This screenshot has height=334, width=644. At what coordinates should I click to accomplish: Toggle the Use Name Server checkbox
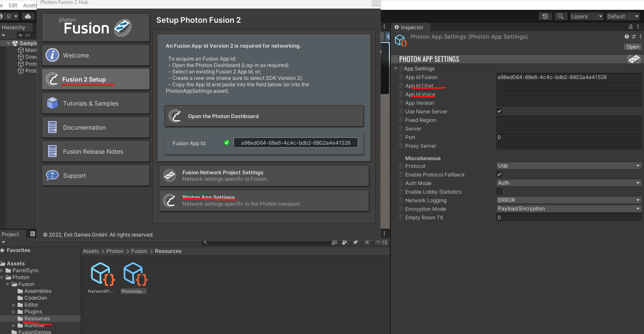click(499, 111)
